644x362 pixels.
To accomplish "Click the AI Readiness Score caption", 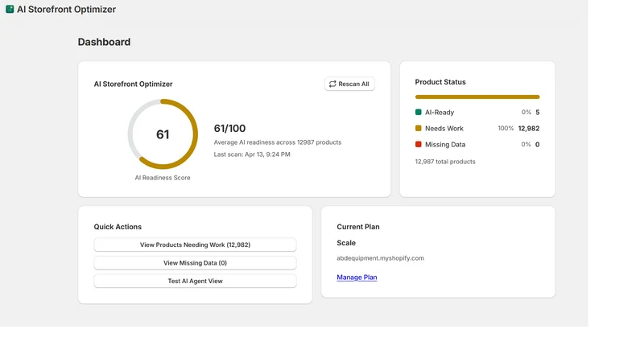I will point(163,177).
